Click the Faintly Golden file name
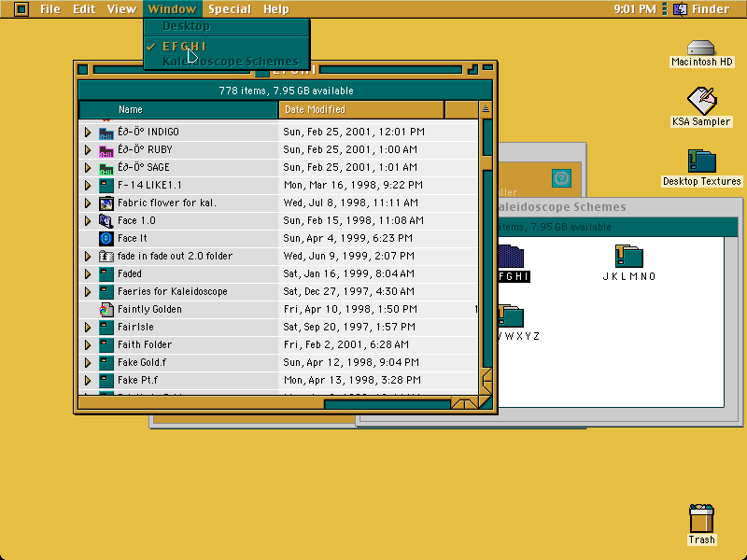This screenshot has width=747, height=560. tap(149, 310)
